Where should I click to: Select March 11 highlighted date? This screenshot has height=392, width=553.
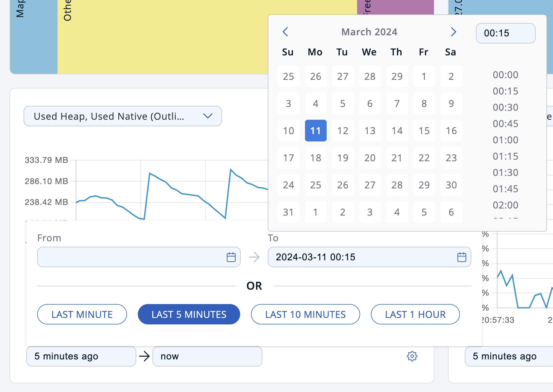pyautogui.click(x=316, y=131)
